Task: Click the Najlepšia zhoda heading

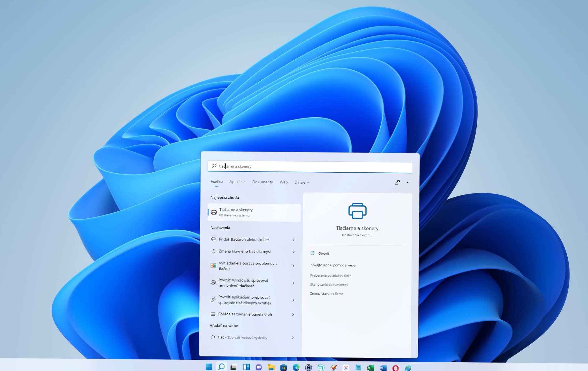Action: coord(225,198)
